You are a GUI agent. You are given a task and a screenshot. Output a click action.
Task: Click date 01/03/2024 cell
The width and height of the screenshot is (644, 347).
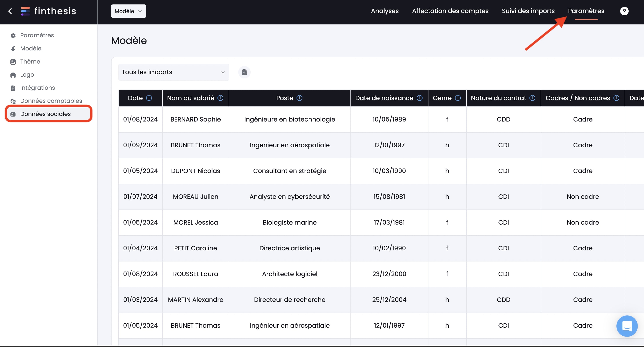(140, 299)
